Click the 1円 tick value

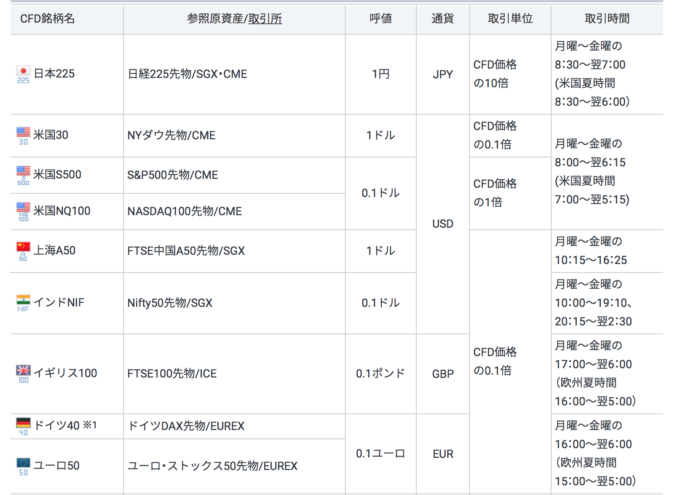tap(381, 74)
